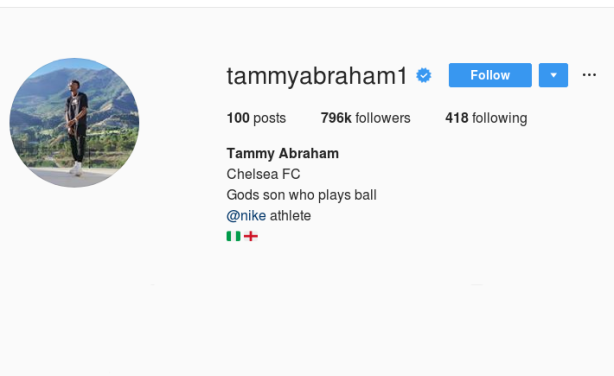Open the 796k followers list
The height and width of the screenshot is (376, 614).
pos(365,118)
